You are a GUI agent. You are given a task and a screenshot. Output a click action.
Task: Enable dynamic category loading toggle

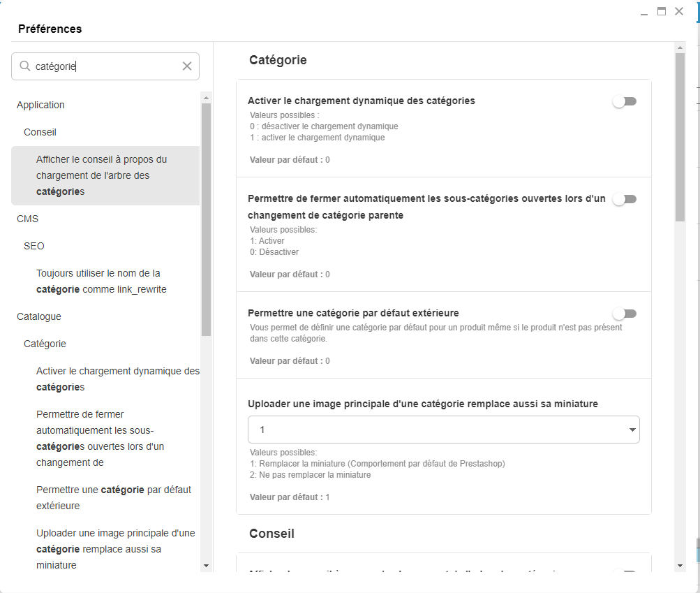click(x=624, y=101)
